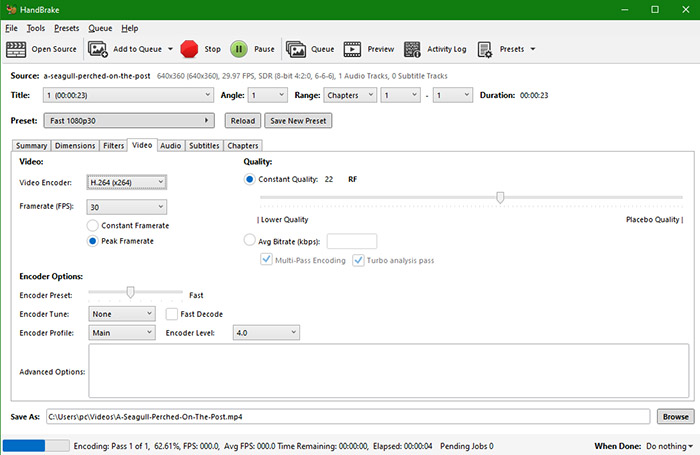700x455 pixels.
Task: Select the Peak Framerate radio button
Action: [x=92, y=241]
